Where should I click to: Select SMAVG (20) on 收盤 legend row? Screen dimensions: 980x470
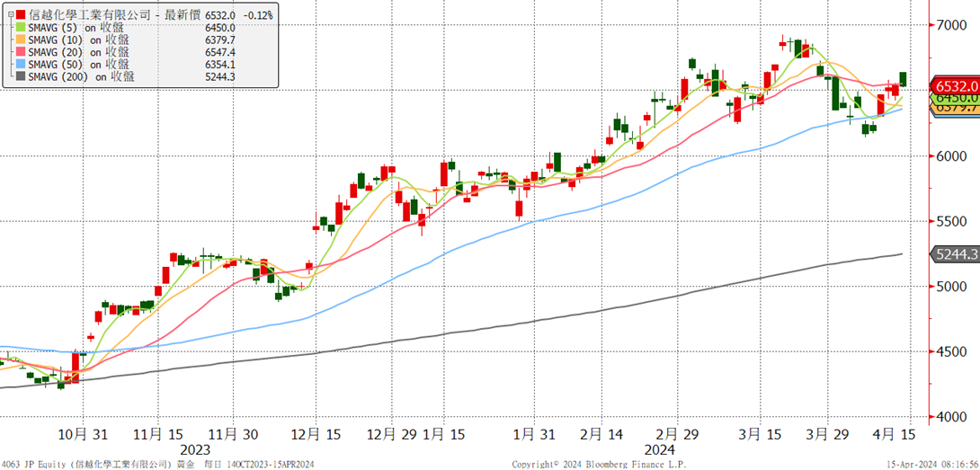point(78,52)
